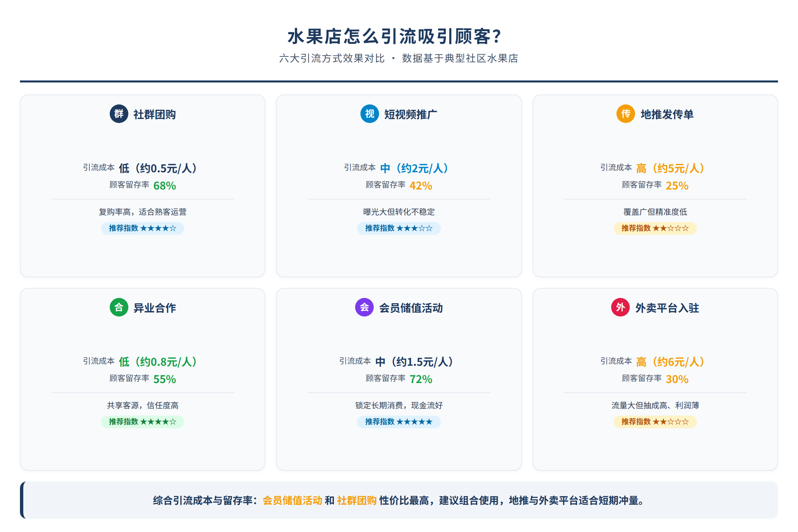The image size is (798, 532).
Task: Click the 群 circle icon for 社群团购
Action: pos(119,114)
